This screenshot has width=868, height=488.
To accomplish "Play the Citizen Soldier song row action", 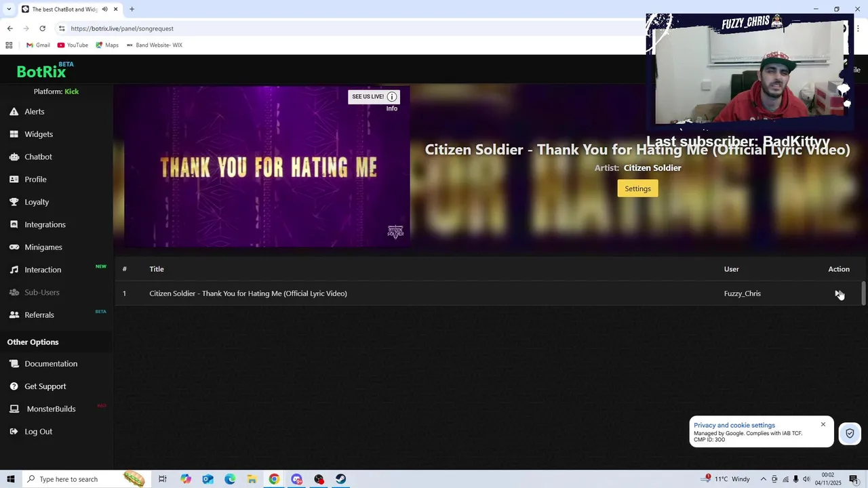I will (x=839, y=293).
